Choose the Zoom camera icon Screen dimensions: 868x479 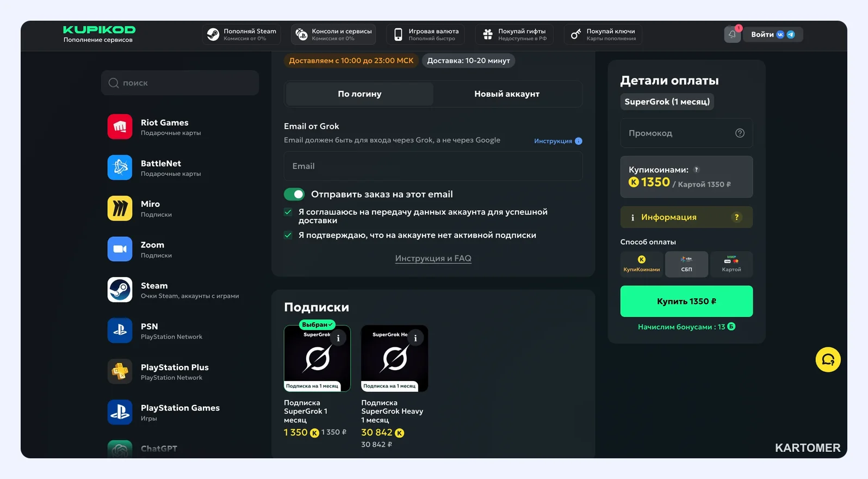[x=120, y=249]
